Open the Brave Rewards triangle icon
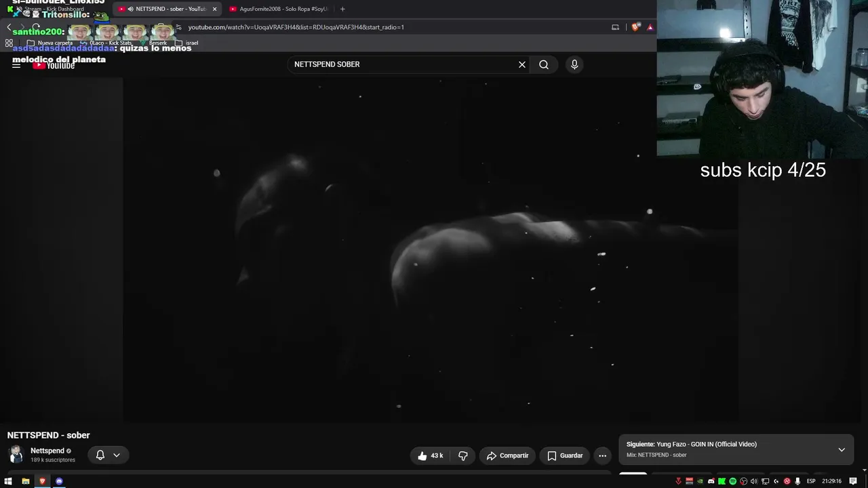 coord(650,27)
